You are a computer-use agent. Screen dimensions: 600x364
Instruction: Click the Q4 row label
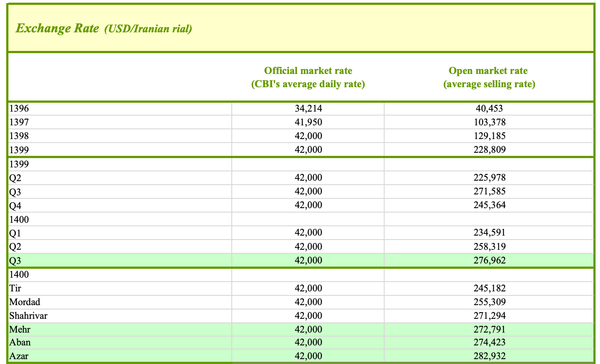pos(15,205)
